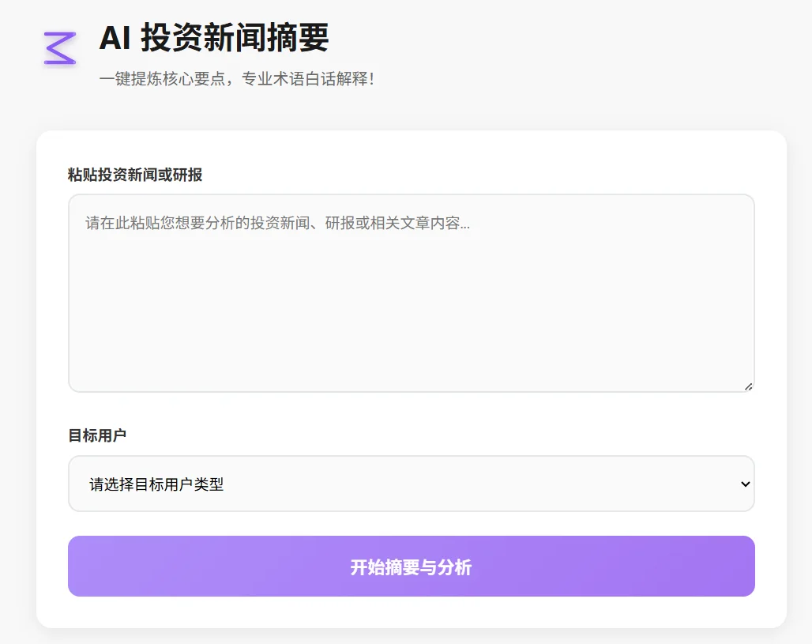This screenshot has height=644, width=812.
Task: Click the chevron on the user type dropdown
Action: pos(745,484)
